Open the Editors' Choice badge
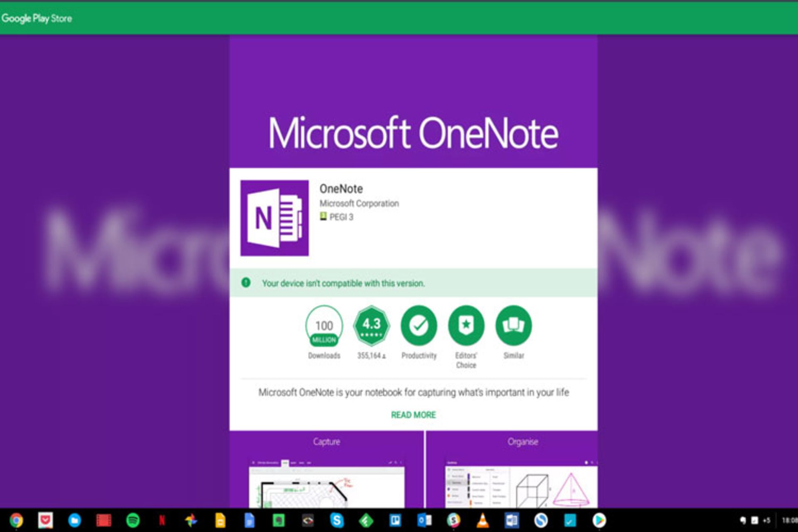Viewport: 798px width, 532px height. click(x=466, y=325)
